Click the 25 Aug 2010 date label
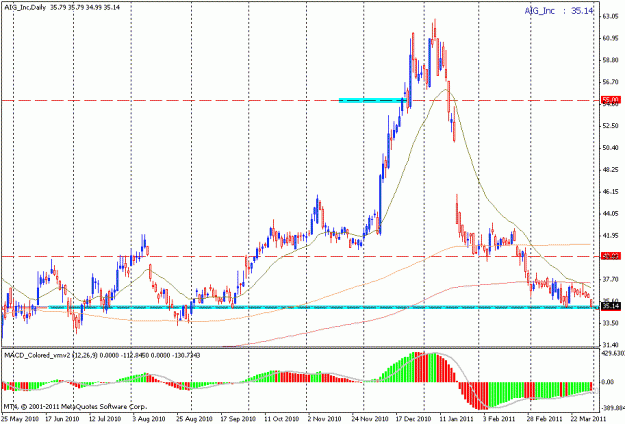 click(194, 419)
